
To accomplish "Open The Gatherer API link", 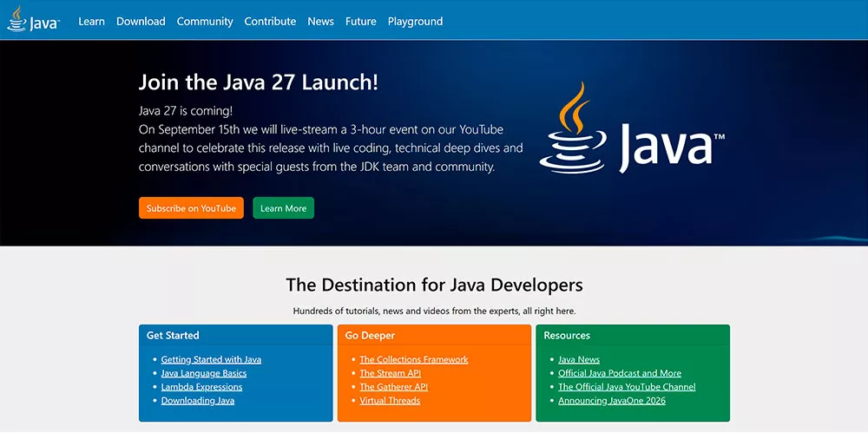I will click(x=393, y=387).
